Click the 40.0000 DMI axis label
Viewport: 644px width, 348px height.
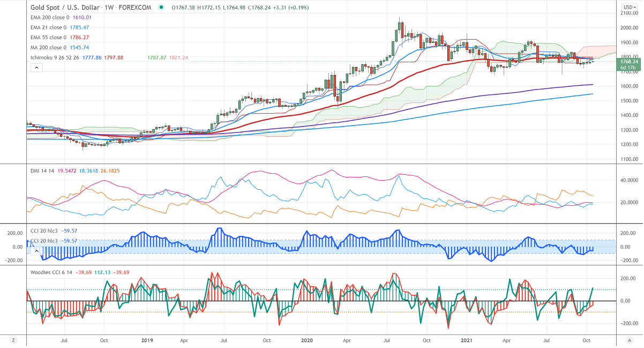coord(629,181)
